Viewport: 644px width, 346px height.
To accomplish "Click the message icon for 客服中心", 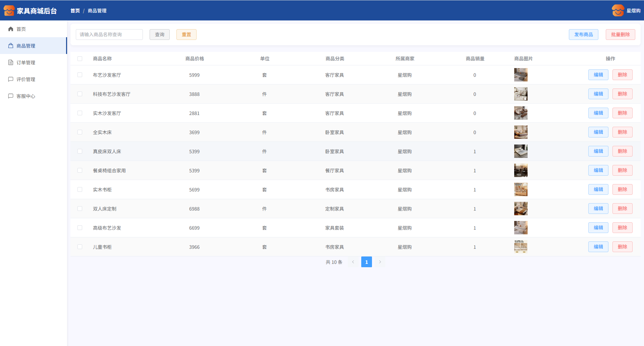I will coord(11,96).
